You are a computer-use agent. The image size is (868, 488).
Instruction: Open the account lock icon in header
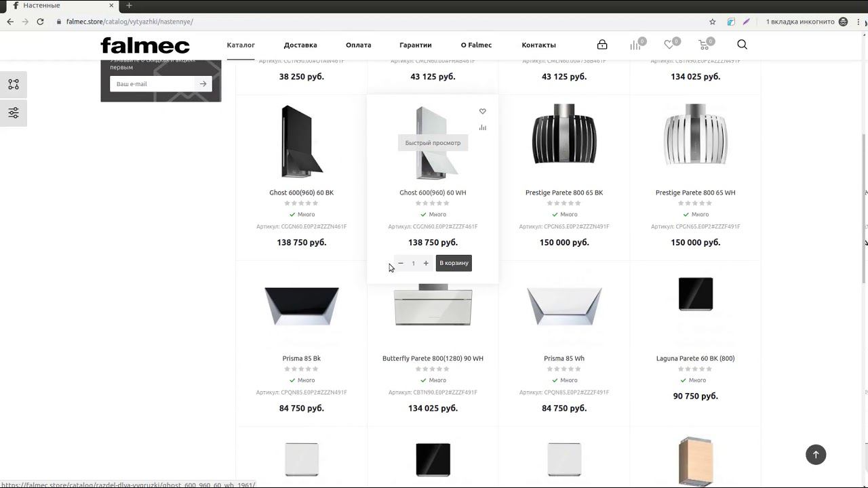click(602, 45)
